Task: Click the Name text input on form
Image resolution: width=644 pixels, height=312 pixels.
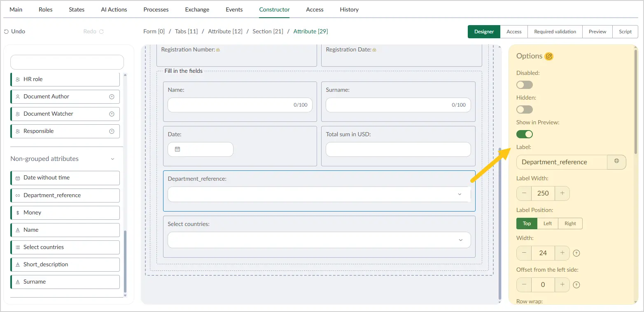Action: click(240, 105)
